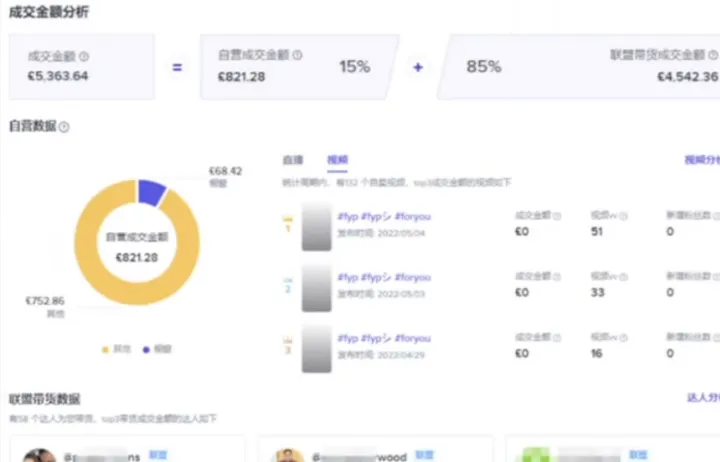Toggle blue 视频 legend item under donut chart

158,349
